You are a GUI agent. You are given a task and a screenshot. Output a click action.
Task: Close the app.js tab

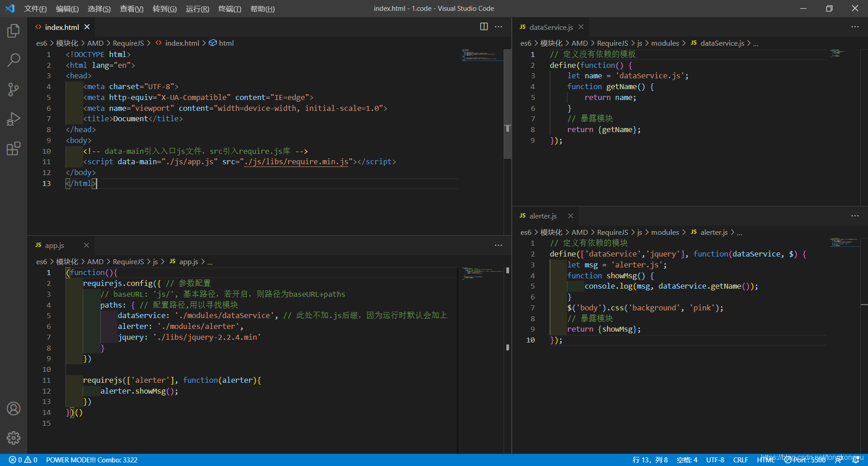[x=86, y=245]
